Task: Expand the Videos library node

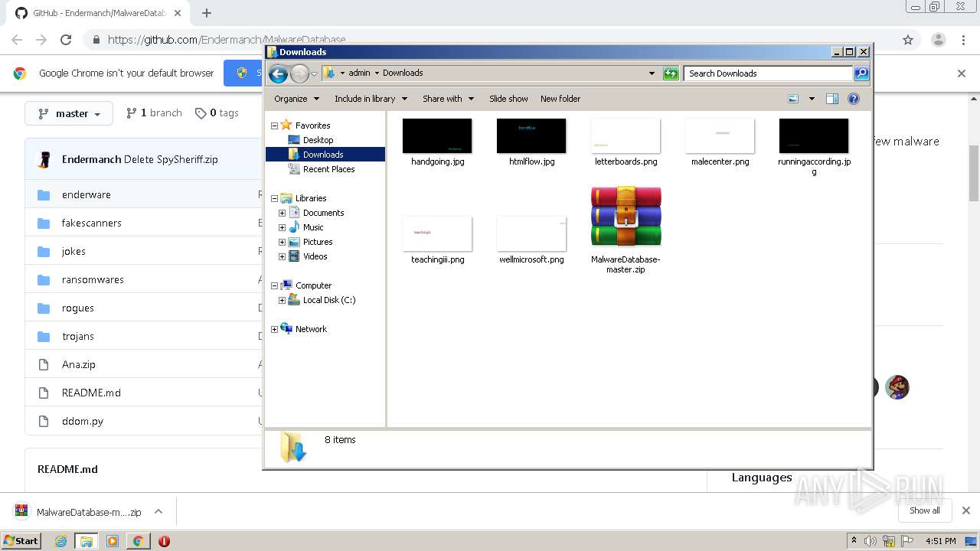Action: (x=282, y=256)
